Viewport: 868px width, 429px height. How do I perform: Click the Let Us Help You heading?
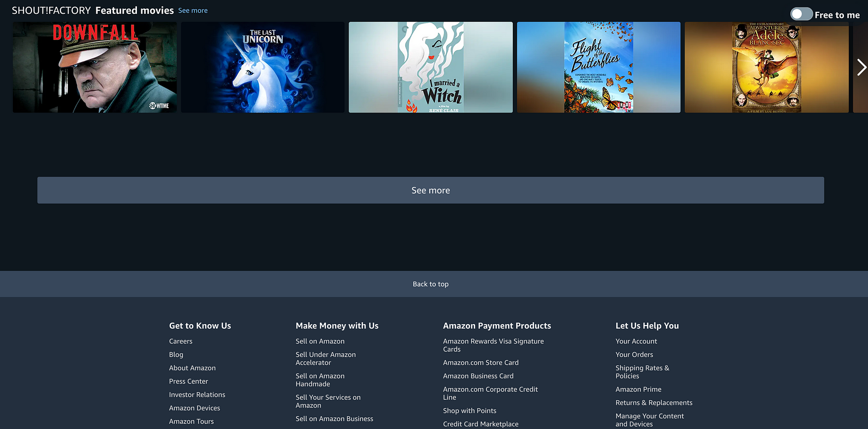coord(647,326)
